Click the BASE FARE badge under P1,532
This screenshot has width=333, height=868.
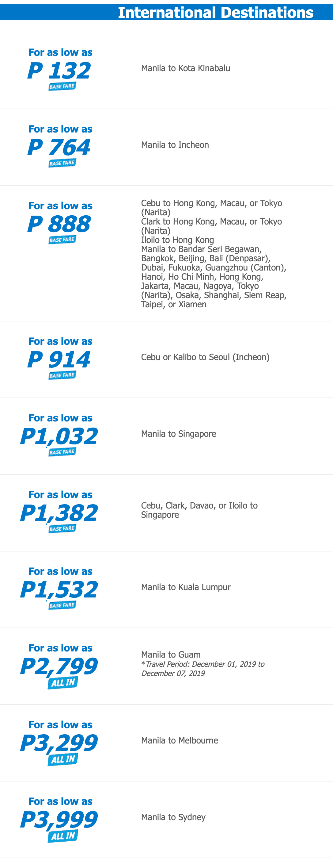(x=62, y=605)
